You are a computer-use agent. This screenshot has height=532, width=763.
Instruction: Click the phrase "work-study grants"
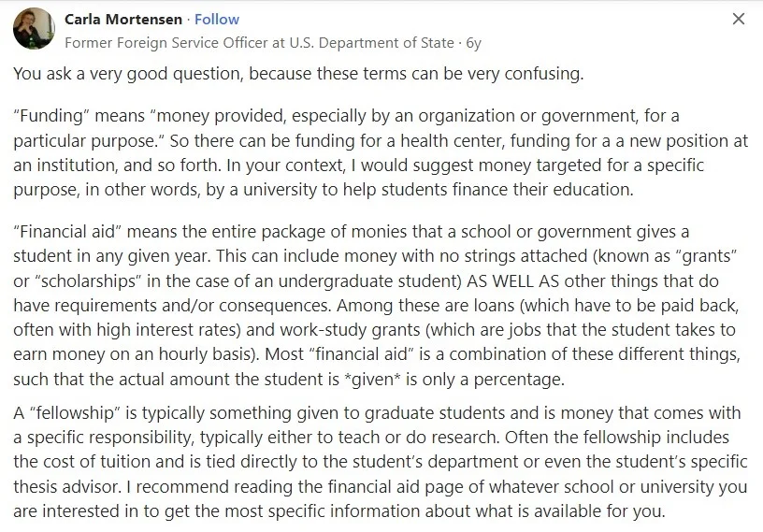(350, 329)
